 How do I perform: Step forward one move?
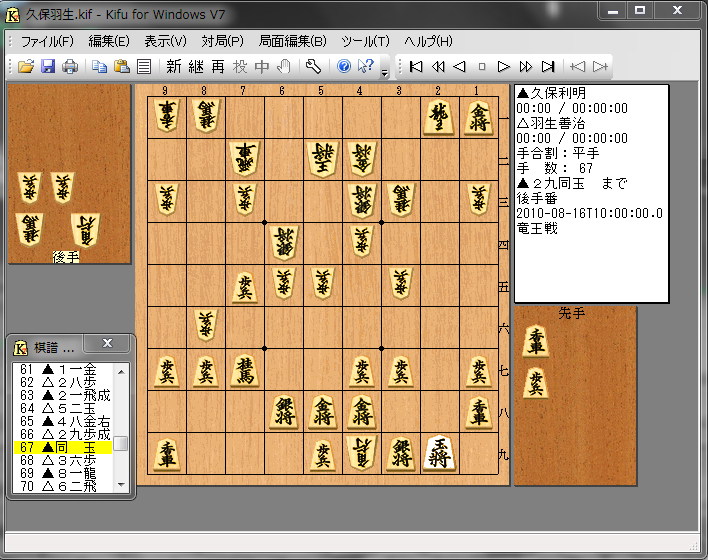coord(503,67)
